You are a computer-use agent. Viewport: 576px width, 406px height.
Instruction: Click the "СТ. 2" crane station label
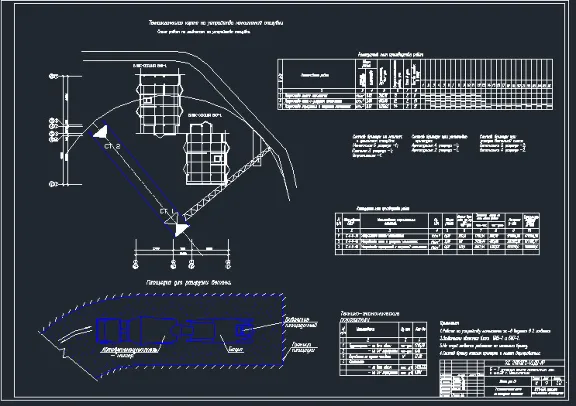coord(112,147)
